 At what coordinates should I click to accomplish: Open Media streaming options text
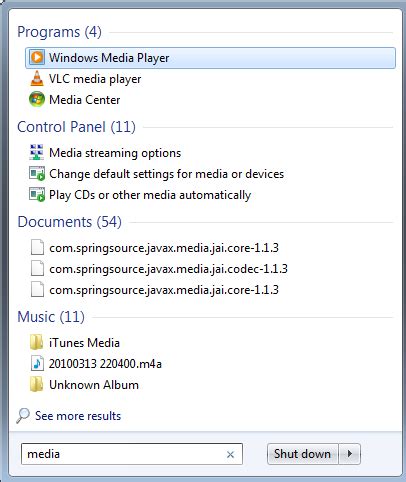[115, 153]
